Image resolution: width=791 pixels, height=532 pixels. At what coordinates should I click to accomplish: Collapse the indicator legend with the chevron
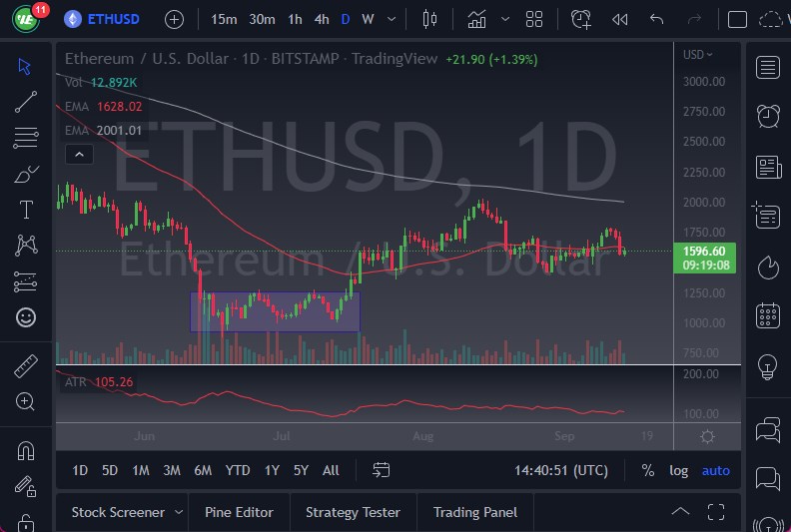(x=79, y=155)
